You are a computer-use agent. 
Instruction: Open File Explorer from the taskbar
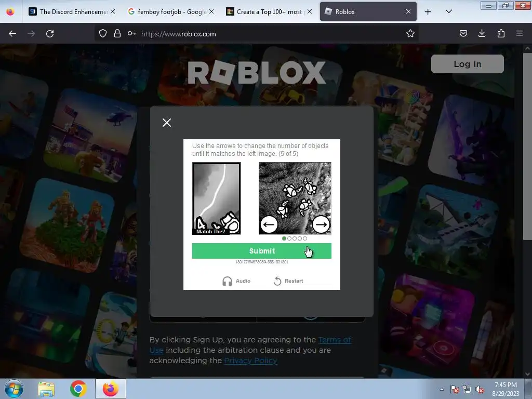(x=46, y=389)
